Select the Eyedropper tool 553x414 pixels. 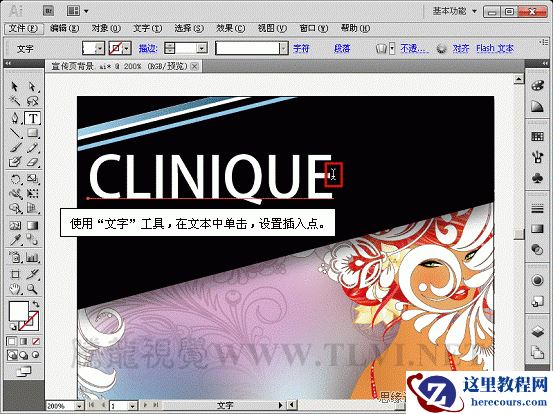pyautogui.click(x=14, y=240)
